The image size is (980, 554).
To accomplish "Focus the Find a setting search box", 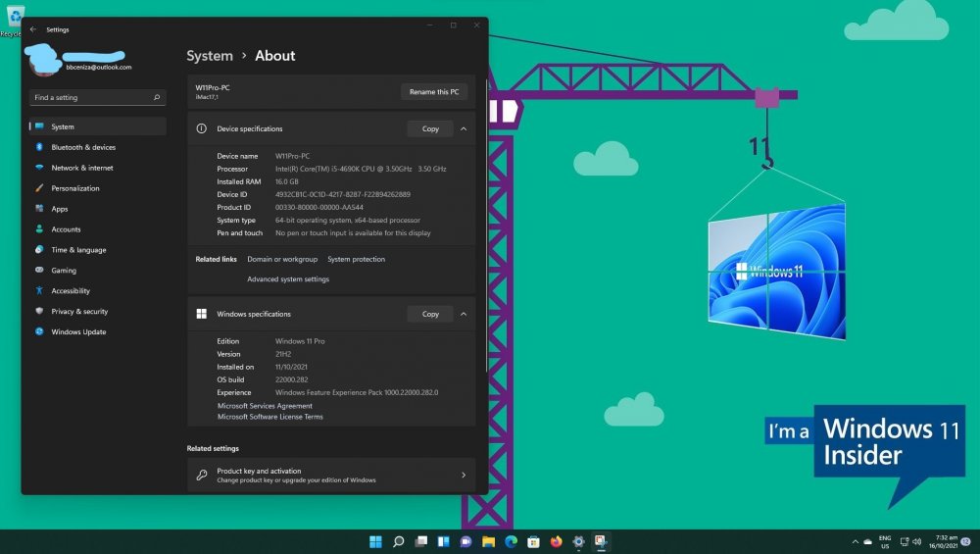I will pyautogui.click(x=97, y=97).
